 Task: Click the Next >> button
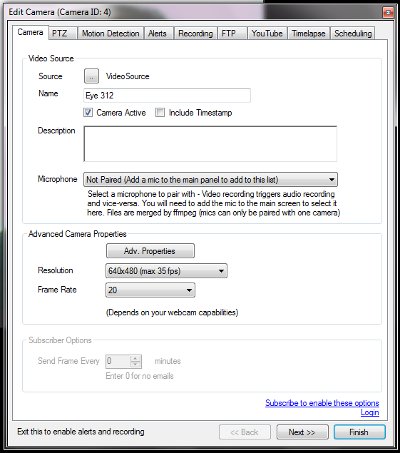click(x=302, y=432)
